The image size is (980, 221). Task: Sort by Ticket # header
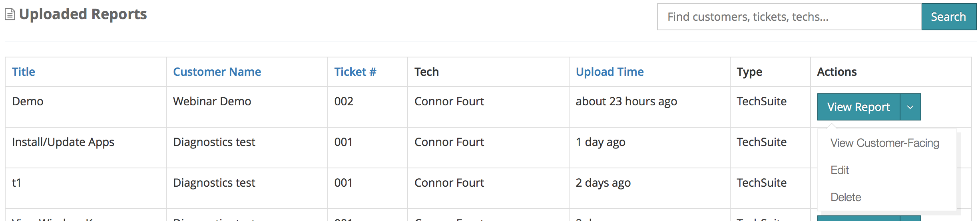tap(355, 72)
